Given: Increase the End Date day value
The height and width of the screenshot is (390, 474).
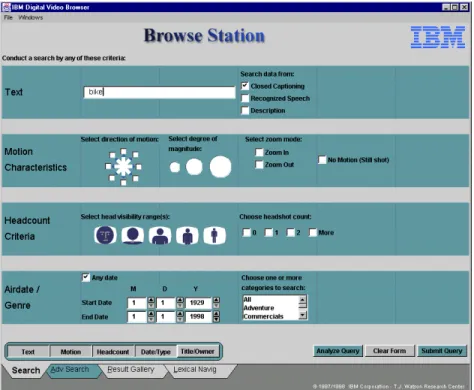Looking at the screenshot, I should [180, 314].
